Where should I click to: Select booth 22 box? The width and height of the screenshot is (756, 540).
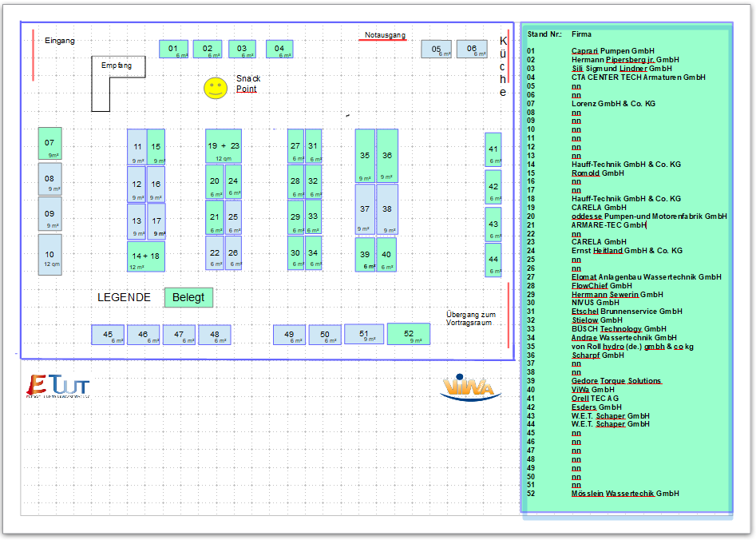point(215,252)
